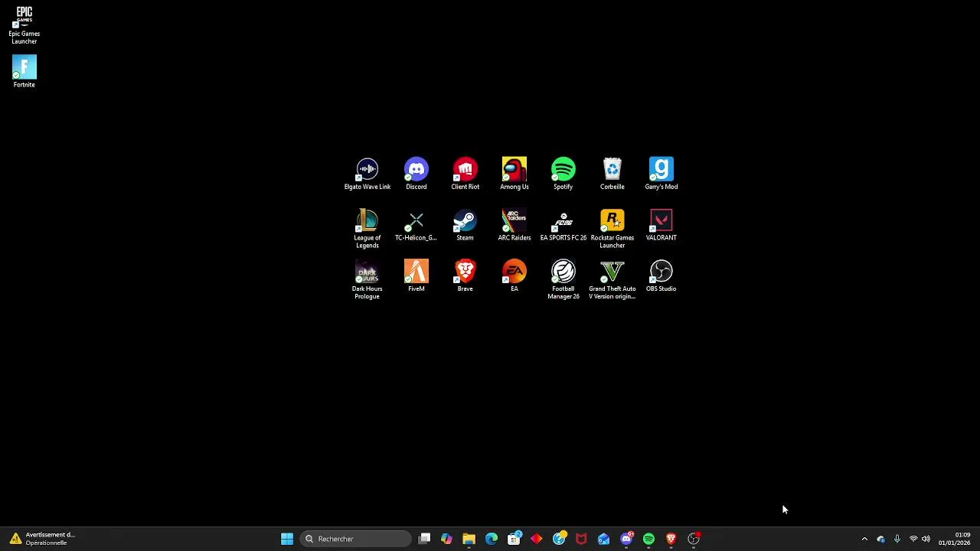Screen dimensions: 980x551
Task: Select the Steam desktop shortcut
Action: click(465, 225)
